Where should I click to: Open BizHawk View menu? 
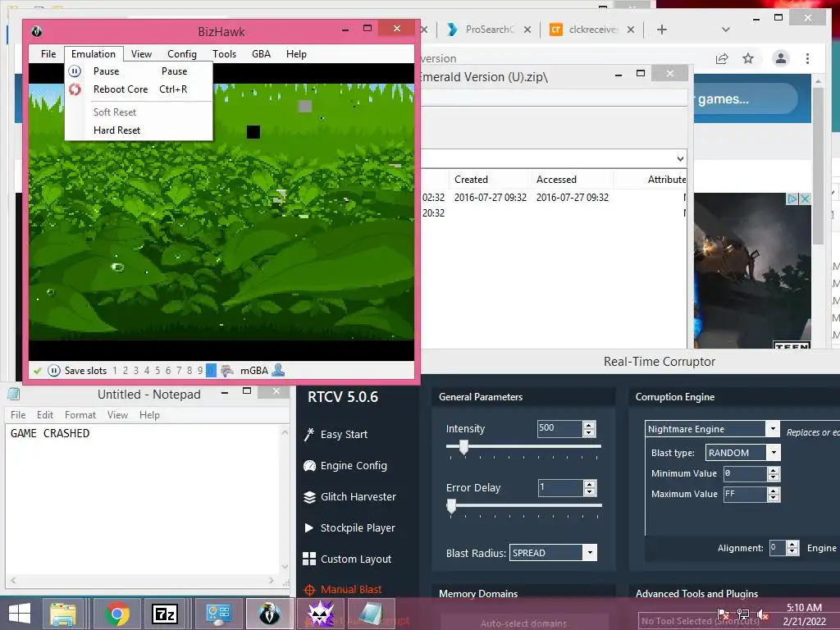(141, 53)
